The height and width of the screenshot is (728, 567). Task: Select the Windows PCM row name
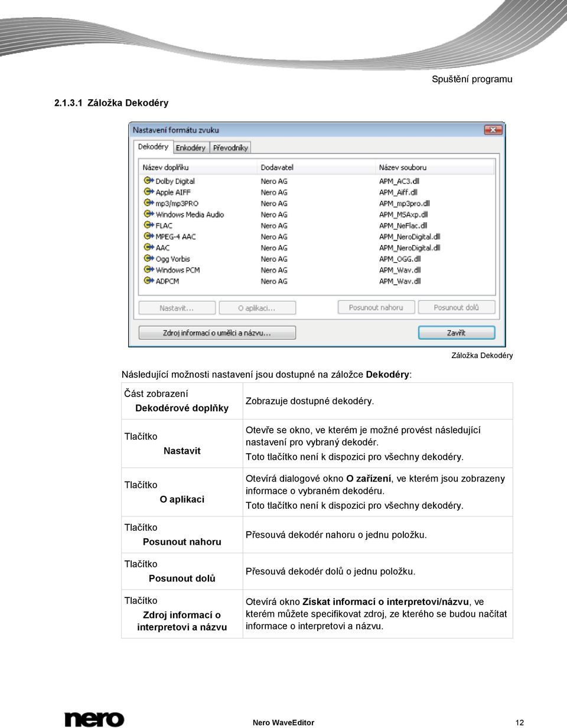[x=177, y=270]
